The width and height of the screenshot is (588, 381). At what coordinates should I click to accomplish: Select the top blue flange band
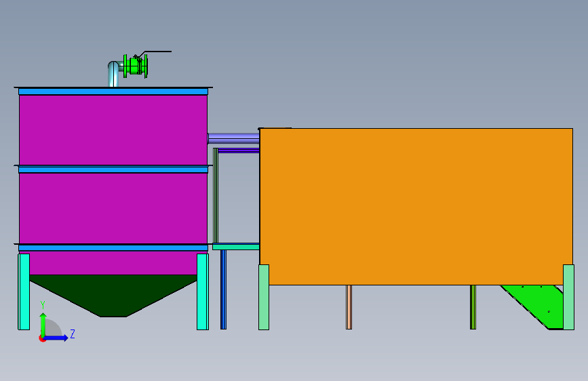pyautogui.click(x=113, y=92)
